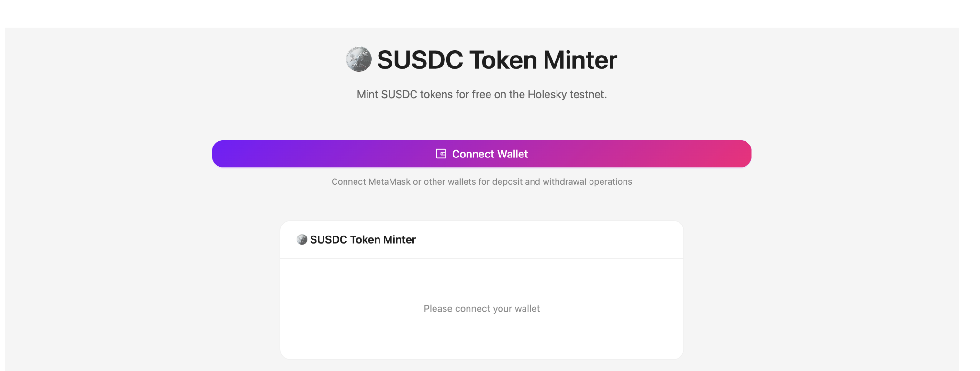The image size is (980, 371).
Task: Click the word "wallet" in the card message
Action: [x=527, y=309]
